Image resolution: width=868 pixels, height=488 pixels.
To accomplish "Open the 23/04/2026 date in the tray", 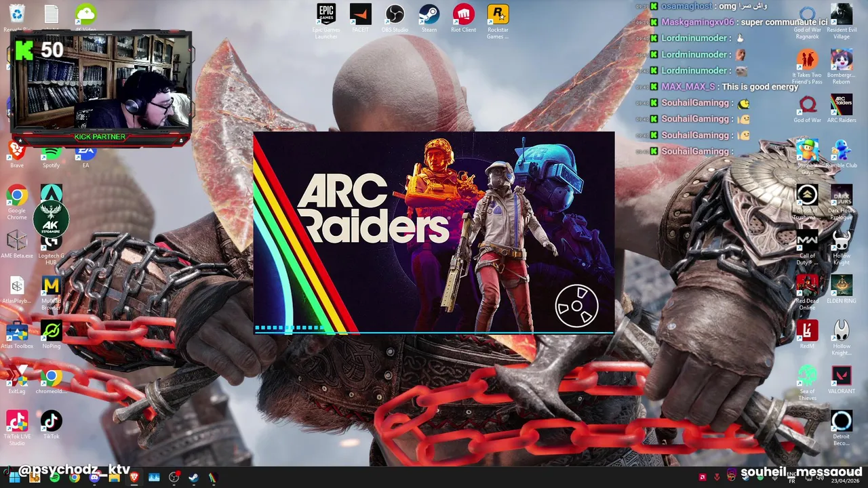I will point(845,481).
